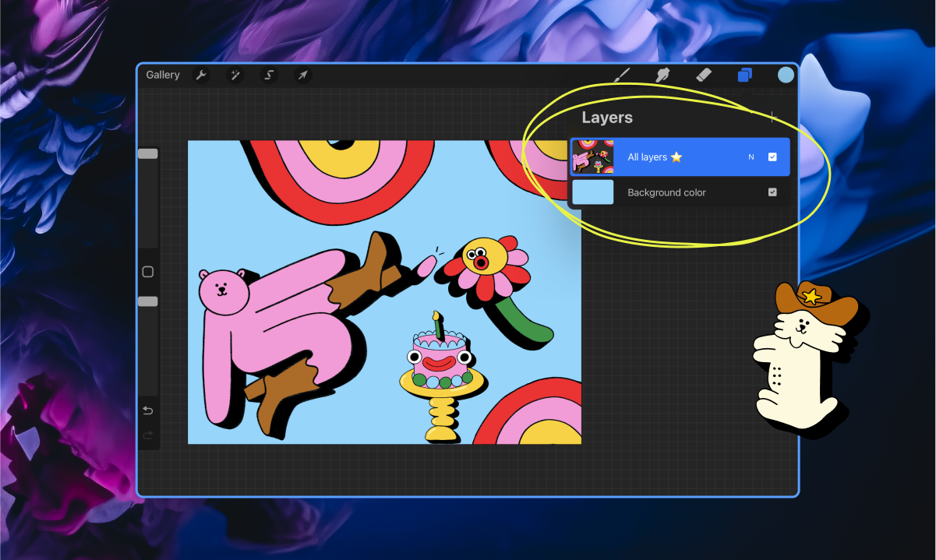
Task: Select the Eraser tool
Action: pos(704,75)
